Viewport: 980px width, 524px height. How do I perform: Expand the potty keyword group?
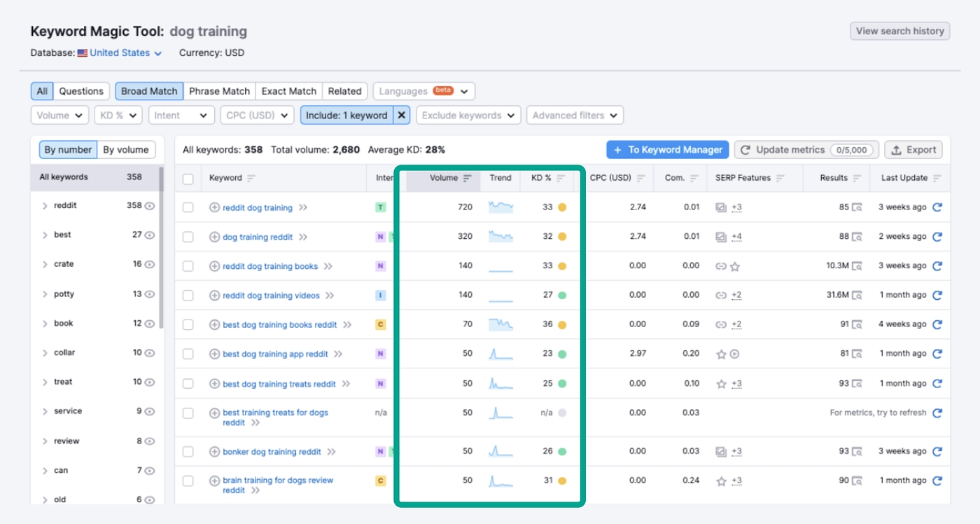tap(45, 294)
